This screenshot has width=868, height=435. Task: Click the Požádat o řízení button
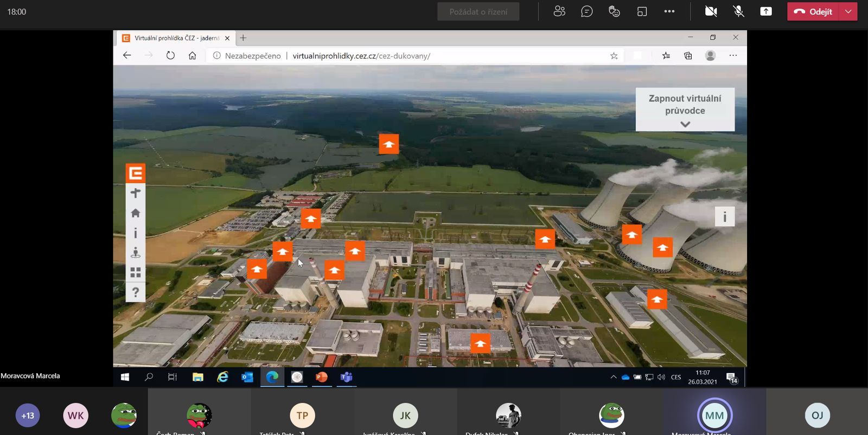click(x=478, y=11)
